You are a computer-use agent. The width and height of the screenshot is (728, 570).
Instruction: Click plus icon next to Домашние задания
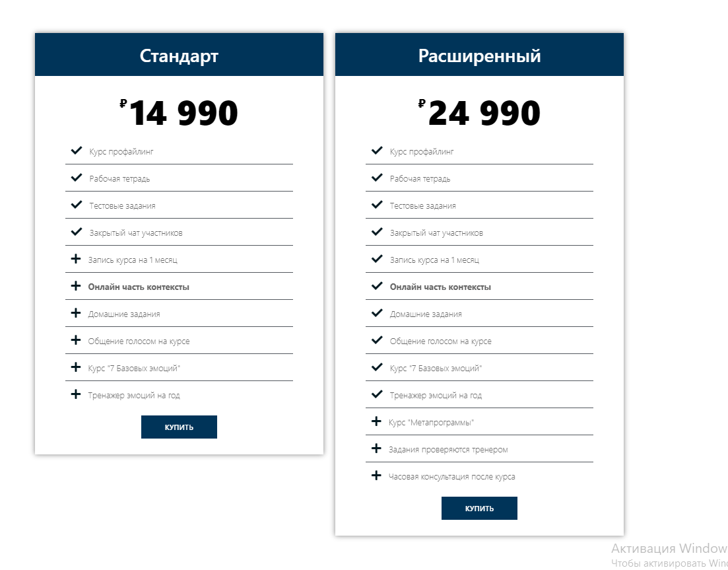click(x=76, y=314)
